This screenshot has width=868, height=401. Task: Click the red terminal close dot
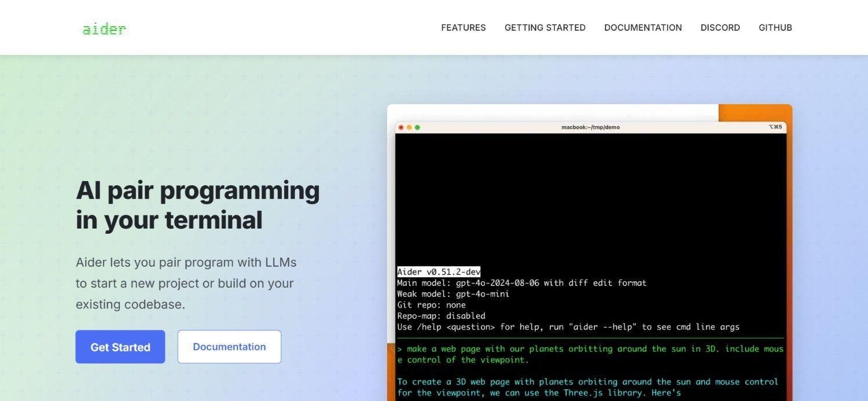pyautogui.click(x=401, y=127)
